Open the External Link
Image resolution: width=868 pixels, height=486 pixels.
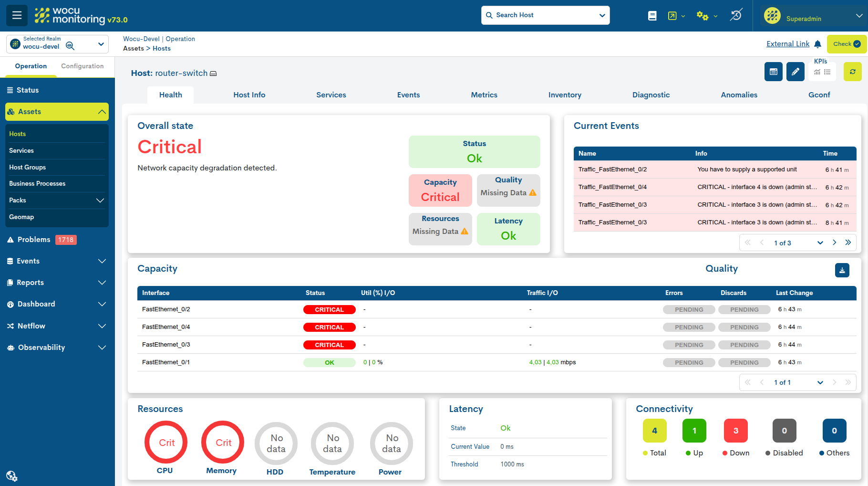(x=788, y=44)
